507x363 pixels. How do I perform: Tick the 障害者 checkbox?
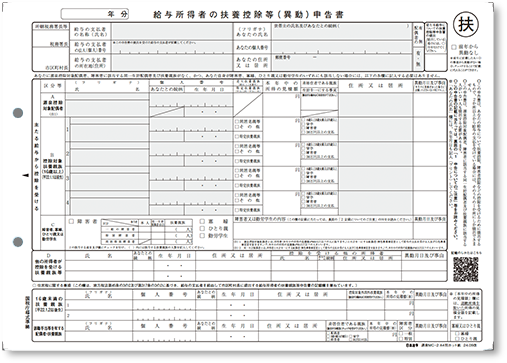coord(71,221)
